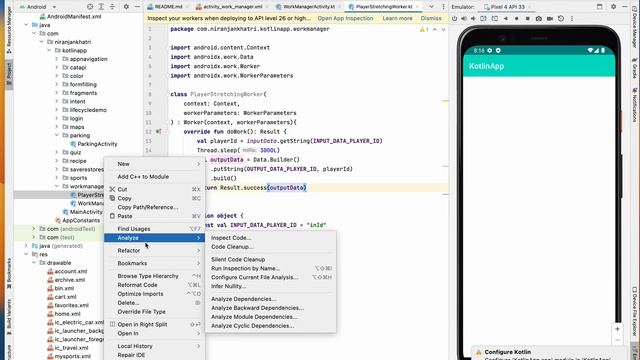Select Find Usages from the context menu
Image resolution: width=640 pixels, height=360 pixels.
(x=154, y=229)
